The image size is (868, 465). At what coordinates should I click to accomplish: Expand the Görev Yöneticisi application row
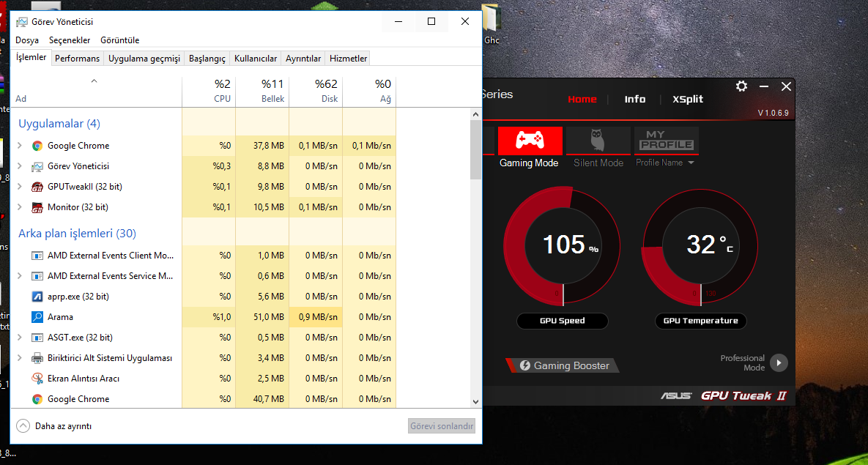point(20,166)
